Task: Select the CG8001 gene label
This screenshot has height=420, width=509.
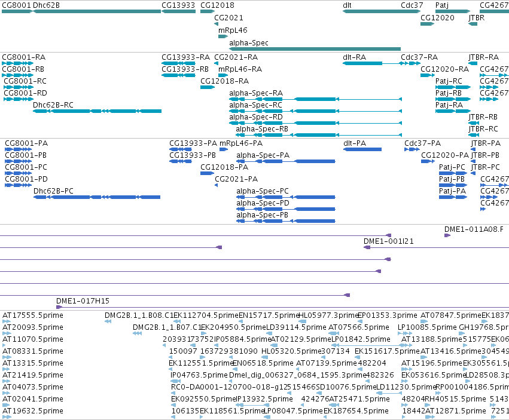Action: pyautogui.click(x=16, y=5)
